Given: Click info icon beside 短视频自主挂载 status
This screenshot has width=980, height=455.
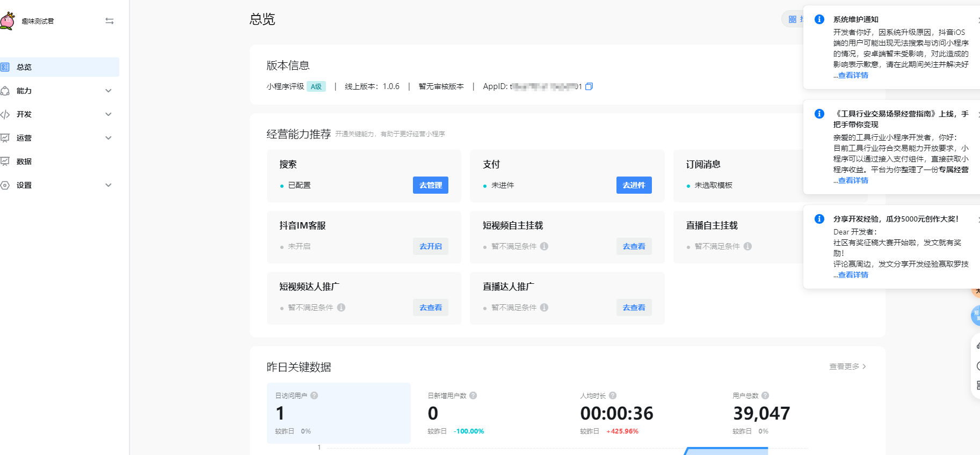Looking at the screenshot, I should pyautogui.click(x=544, y=246).
